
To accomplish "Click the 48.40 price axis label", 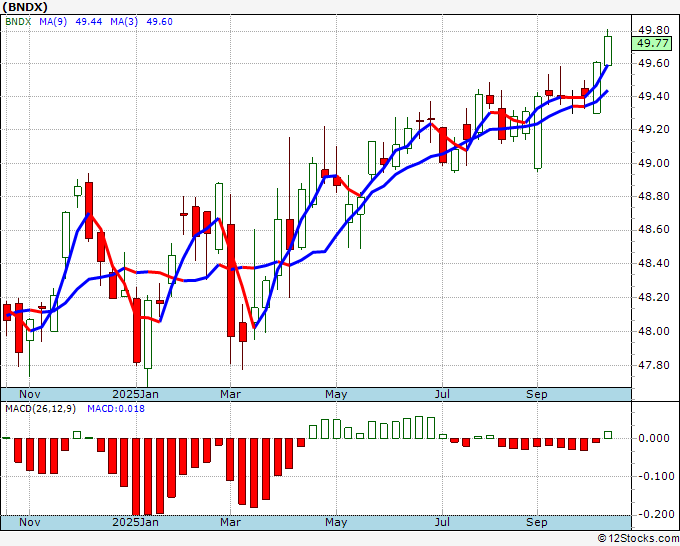I will pos(654,264).
